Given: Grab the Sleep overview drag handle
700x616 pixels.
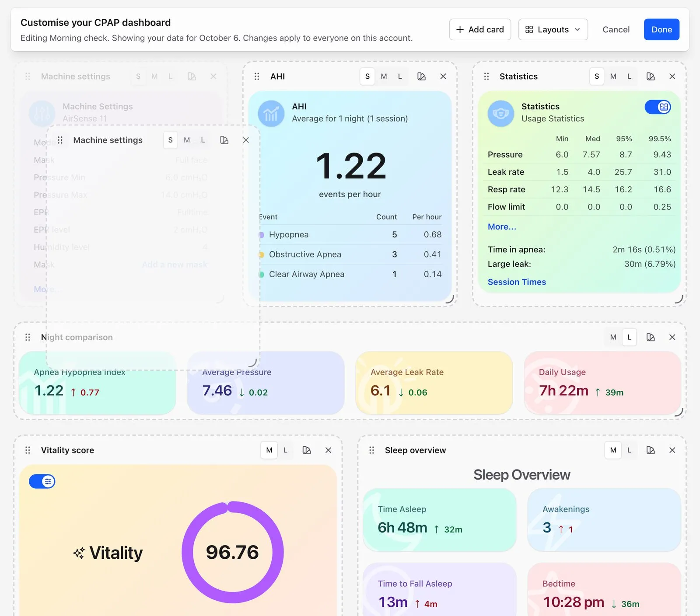Looking at the screenshot, I should click(x=371, y=450).
